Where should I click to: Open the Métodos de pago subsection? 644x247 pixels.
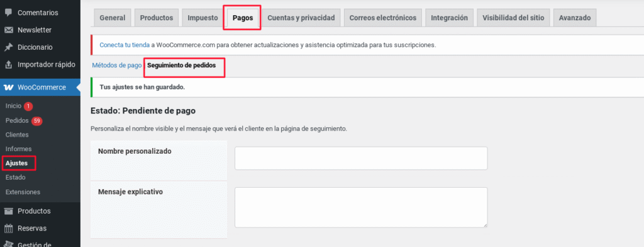pyautogui.click(x=117, y=66)
